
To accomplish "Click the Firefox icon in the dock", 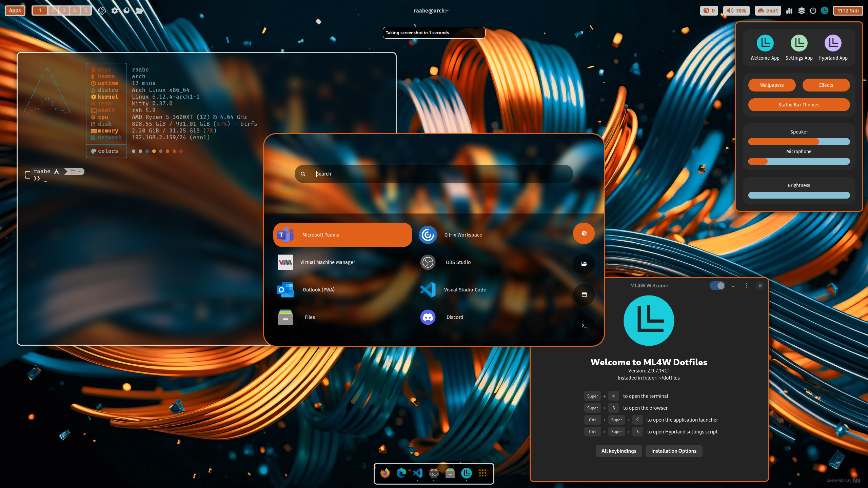I will tap(385, 473).
